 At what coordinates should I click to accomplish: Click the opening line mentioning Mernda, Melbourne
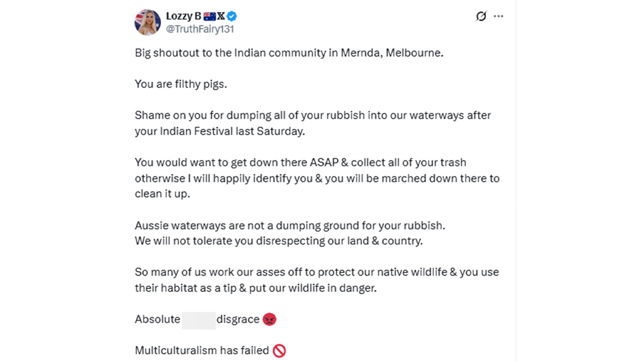click(x=289, y=53)
